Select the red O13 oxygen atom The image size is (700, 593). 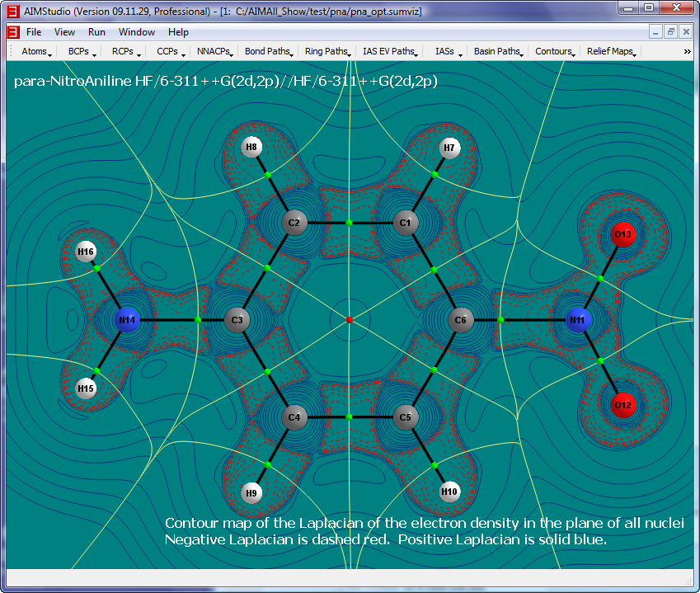pyautogui.click(x=623, y=234)
